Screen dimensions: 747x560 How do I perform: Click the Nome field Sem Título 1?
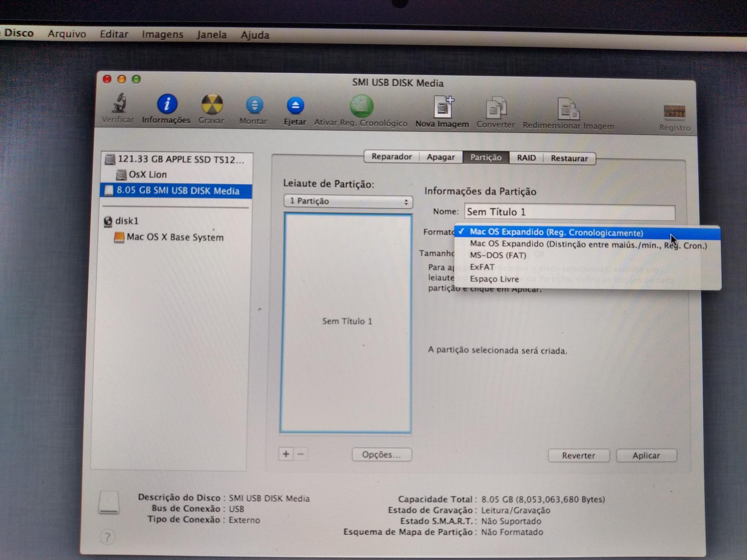point(569,212)
